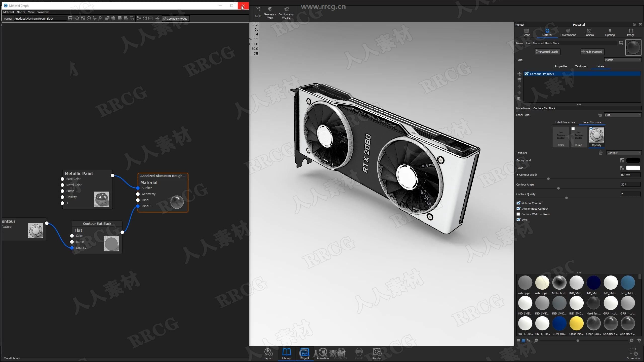This screenshot has width=644, height=362.
Task: Click the Material Graph button
Action: (x=547, y=52)
